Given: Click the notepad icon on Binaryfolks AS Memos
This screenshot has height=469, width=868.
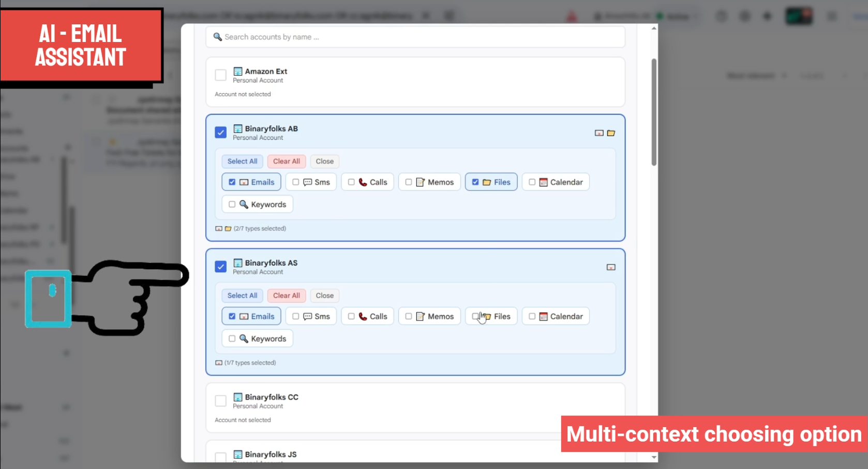Looking at the screenshot, I should (x=421, y=316).
